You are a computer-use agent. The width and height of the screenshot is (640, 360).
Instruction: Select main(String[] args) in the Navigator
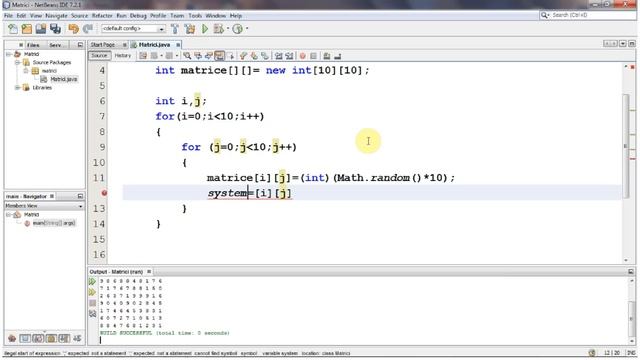coord(54,223)
